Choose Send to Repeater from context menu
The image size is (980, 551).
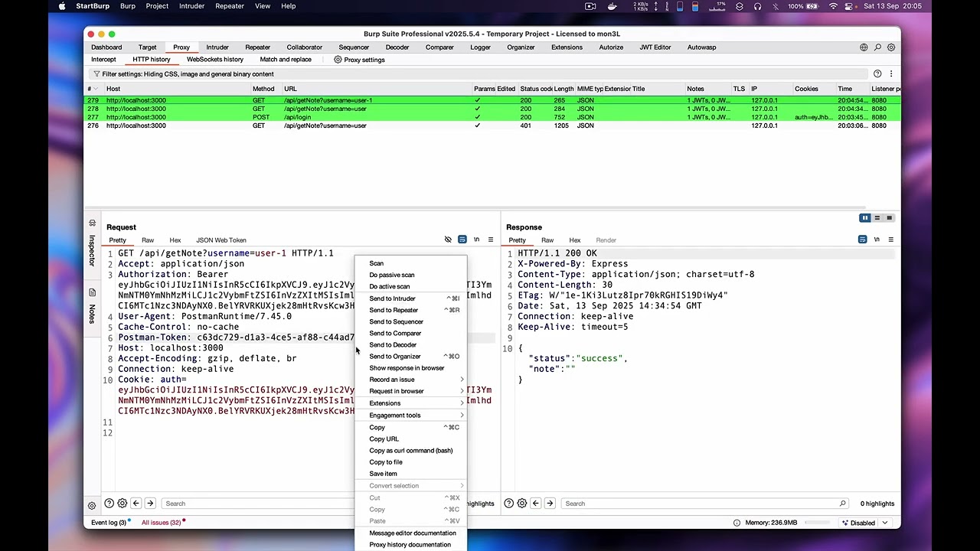click(x=411, y=310)
